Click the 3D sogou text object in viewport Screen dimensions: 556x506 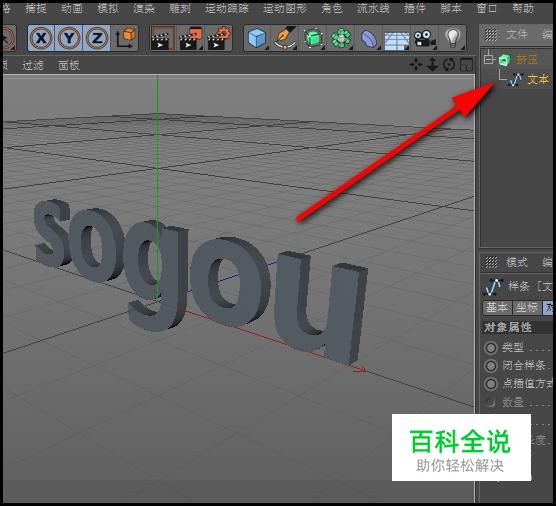(200, 281)
